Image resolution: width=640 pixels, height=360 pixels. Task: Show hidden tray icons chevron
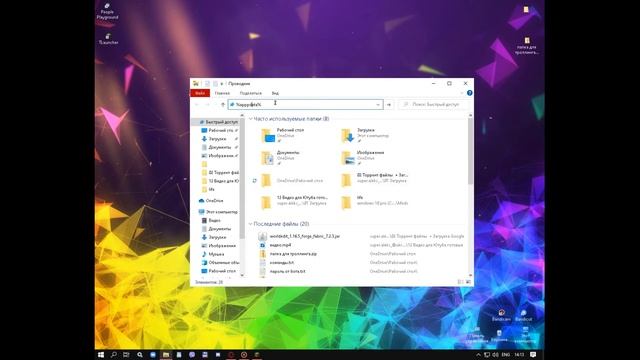tap(478, 355)
